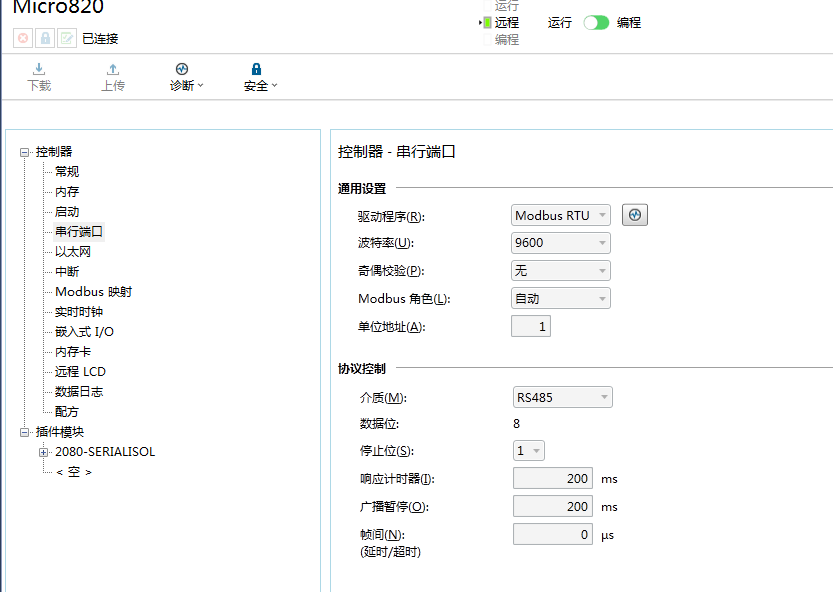The image size is (833, 592).
Task: Click the padlock icon beside 已连接
Action: point(45,38)
